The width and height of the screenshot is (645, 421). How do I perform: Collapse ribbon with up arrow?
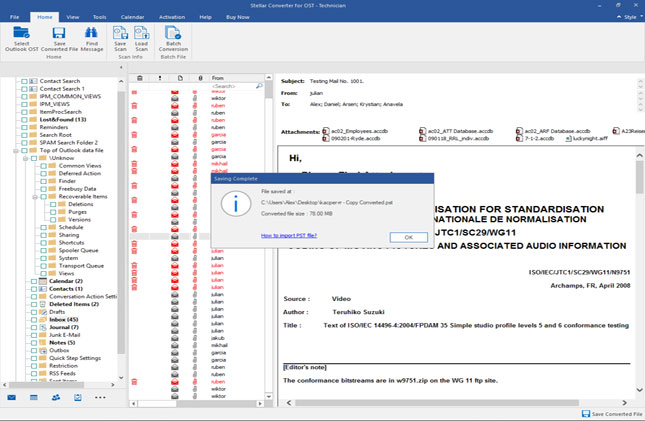[x=619, y=17]
